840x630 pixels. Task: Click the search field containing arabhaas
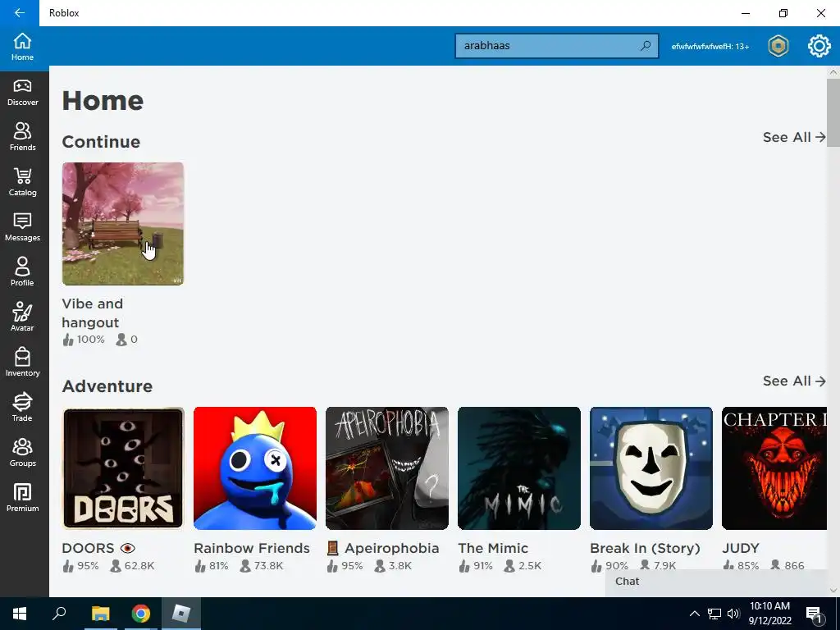[x=557, y=46]
